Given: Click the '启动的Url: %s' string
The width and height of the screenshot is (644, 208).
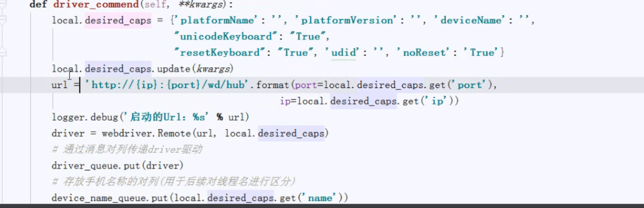Looking at the screenshot, I should point(167,117).
